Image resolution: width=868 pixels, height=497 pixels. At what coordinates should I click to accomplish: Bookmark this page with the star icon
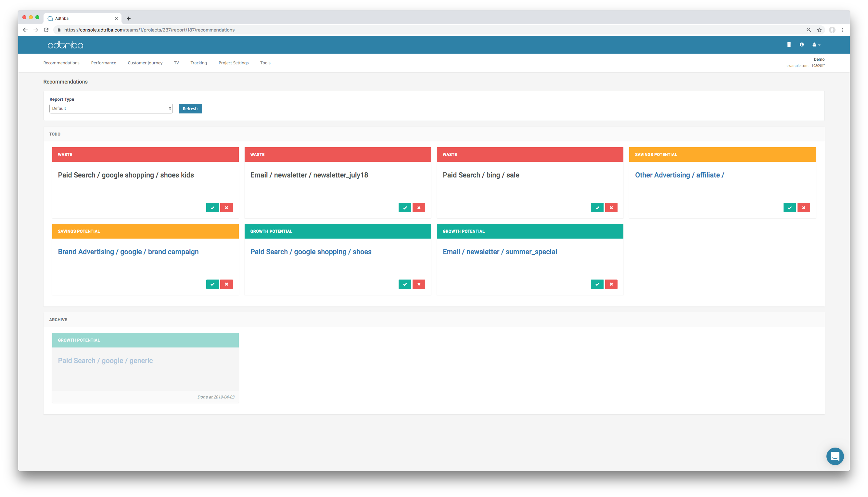tap(819, 30)
